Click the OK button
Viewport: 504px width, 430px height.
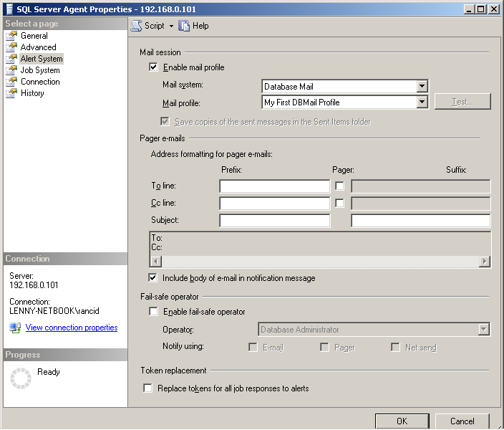coord(402,421)
